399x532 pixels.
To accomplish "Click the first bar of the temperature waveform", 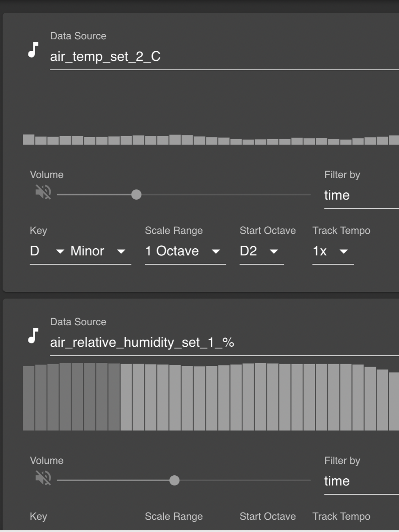I will (28, 140).
